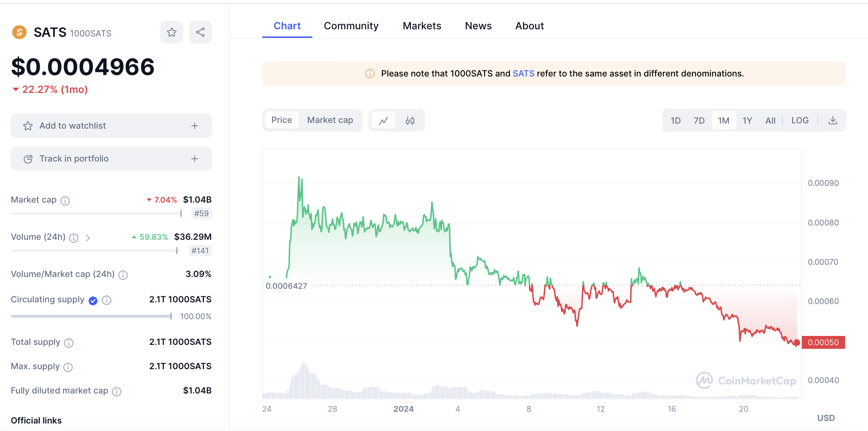The image size is (868, 431).
Task: Click the Market cap info icon
Action: point(65,200)
